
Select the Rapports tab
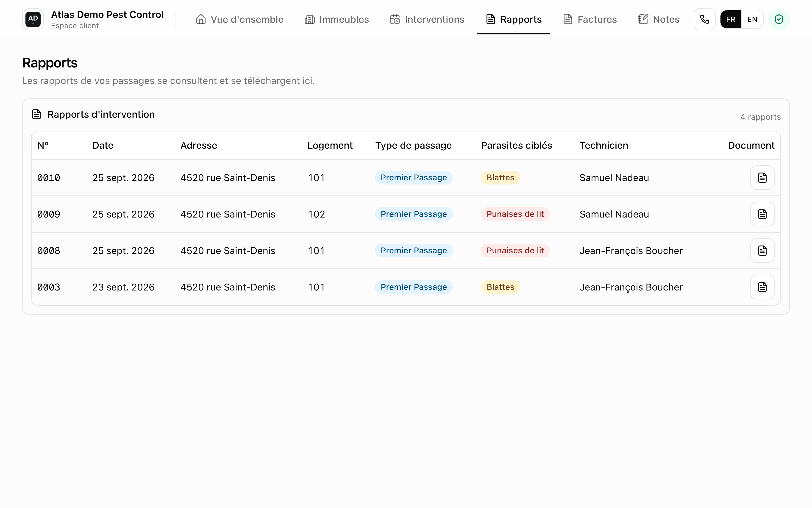(513, 20)
